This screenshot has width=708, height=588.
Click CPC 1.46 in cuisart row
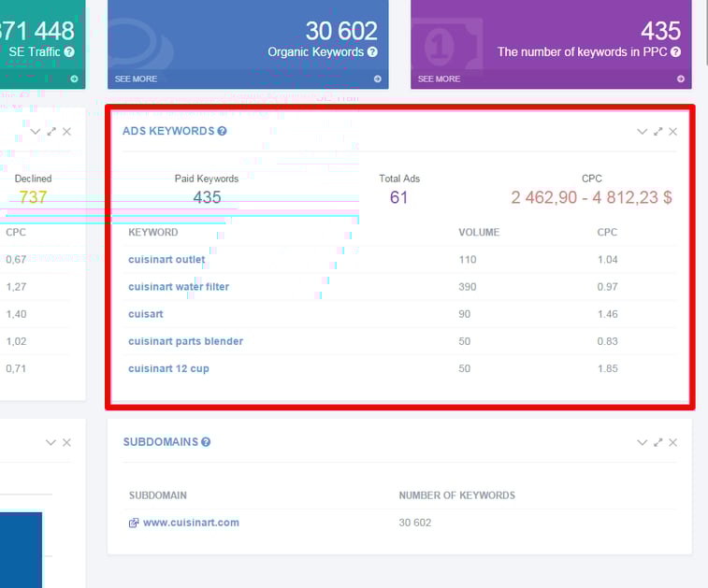607,314
